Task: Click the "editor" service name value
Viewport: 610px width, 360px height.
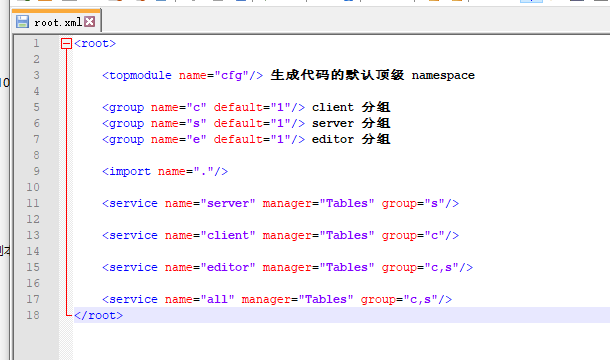Action: click(228, 267)
